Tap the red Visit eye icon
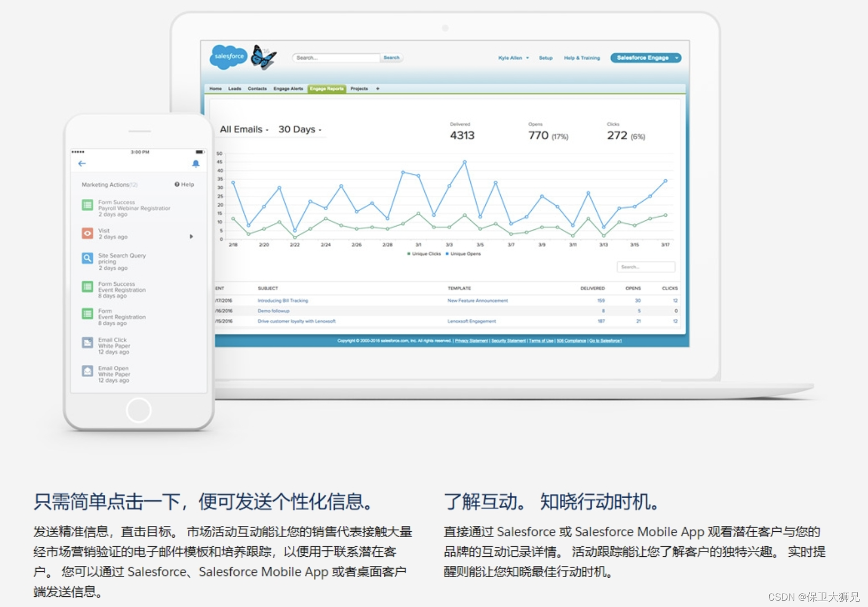Image resolution: width=868 pixels, height=607 pixels. pyautogui.click(x=88, y=233)
